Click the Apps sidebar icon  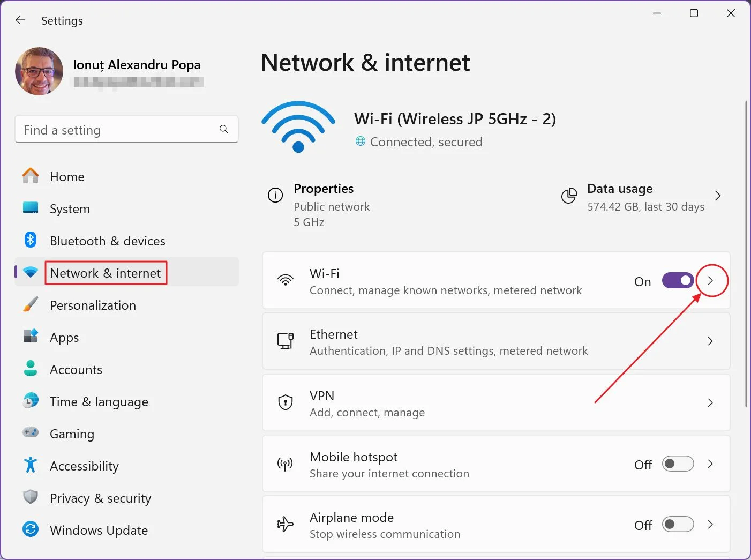(31, 337)
